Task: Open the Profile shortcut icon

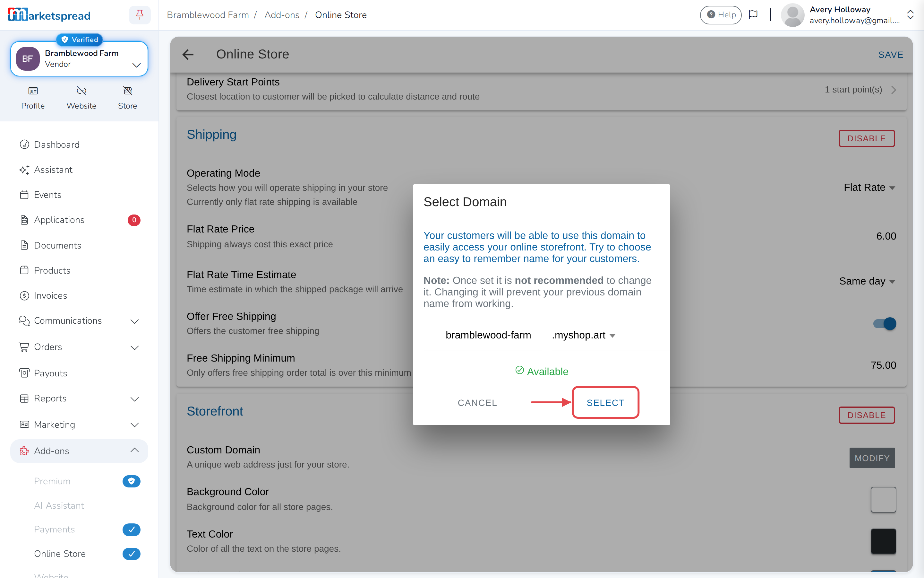Action: tap(33, 91)
